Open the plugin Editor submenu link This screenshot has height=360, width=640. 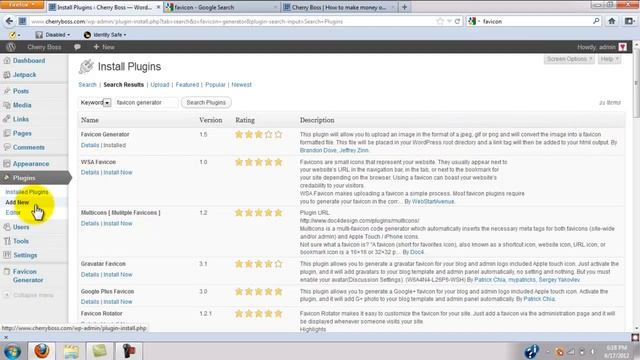[x=13, y=213]
